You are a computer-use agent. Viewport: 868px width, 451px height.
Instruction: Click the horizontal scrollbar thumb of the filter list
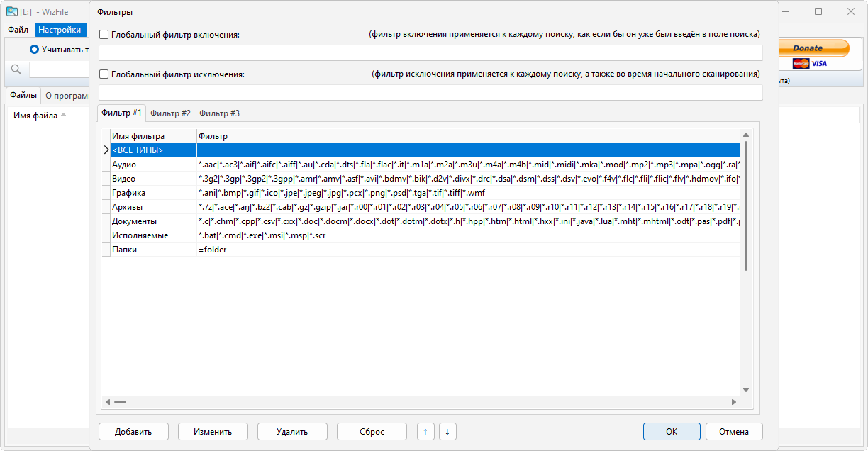click(120, 401)
